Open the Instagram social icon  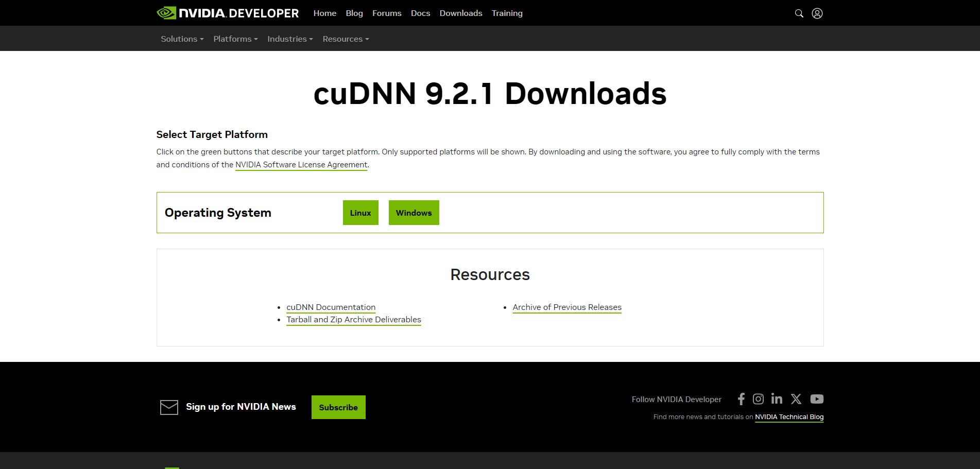(758, 399)
